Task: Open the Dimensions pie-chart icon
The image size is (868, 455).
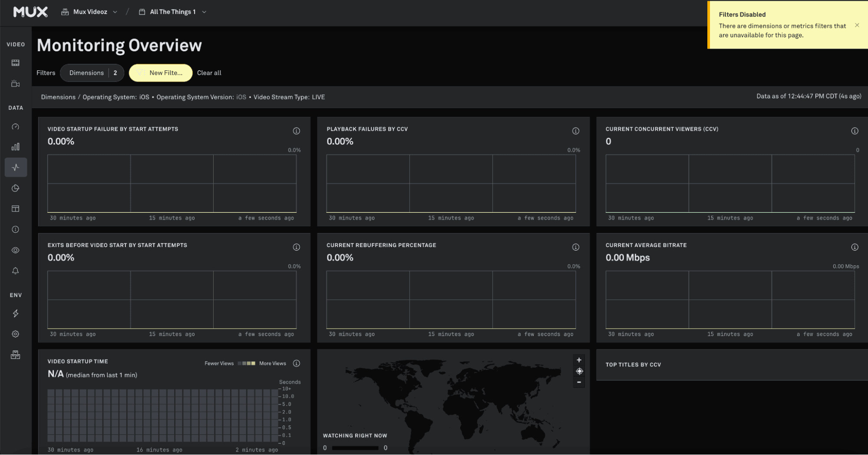Action: pos(16,188)
